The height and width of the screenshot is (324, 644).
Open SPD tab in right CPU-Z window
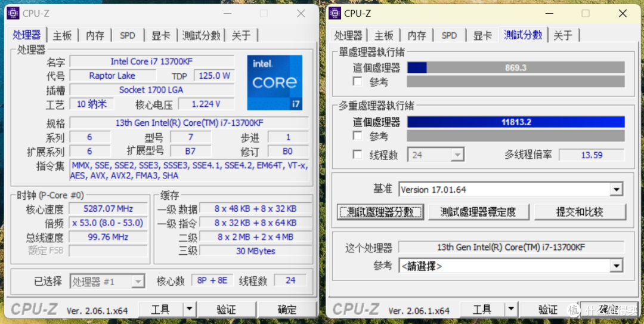click(450, 35)
